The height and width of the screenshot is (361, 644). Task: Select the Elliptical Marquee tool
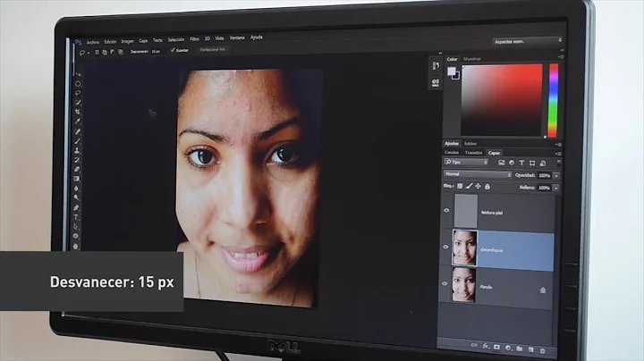[x=78, y=84]
